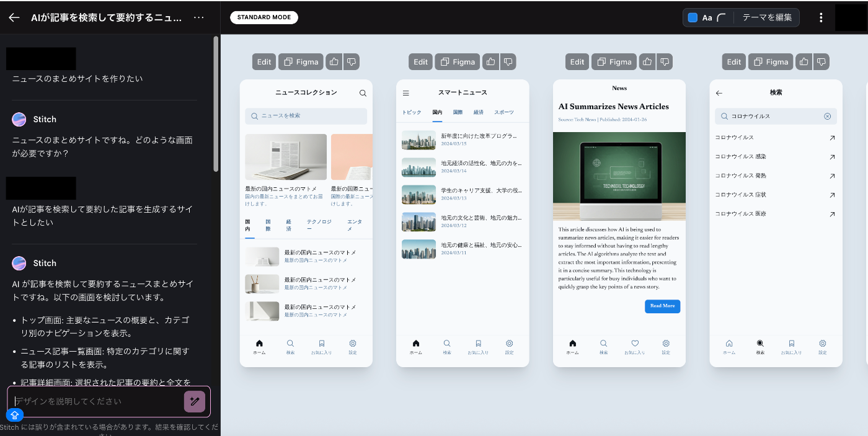Click Figma above AI Summarizes News screen

pyautogui.click(x=614, y=61)
